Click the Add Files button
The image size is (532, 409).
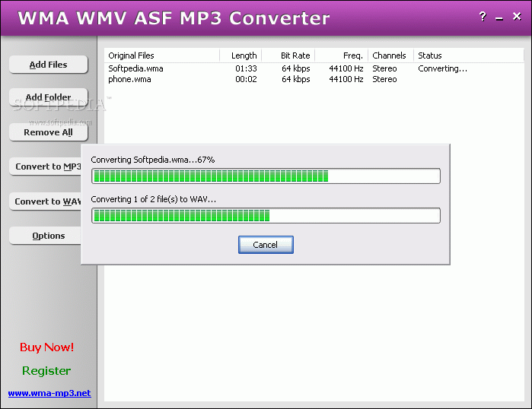pos(48,65)
